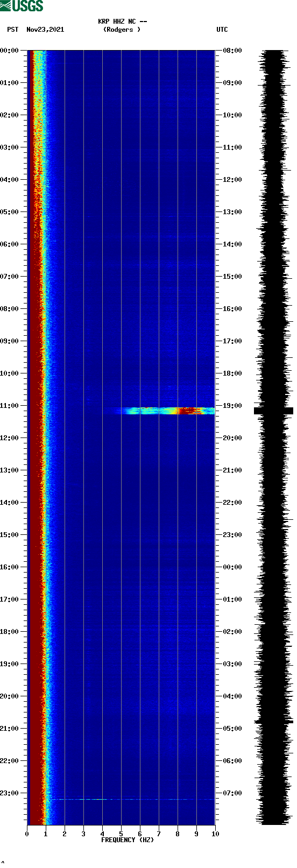
Task: Click the 09:00 UTC time label
Action: pos(232,83)
